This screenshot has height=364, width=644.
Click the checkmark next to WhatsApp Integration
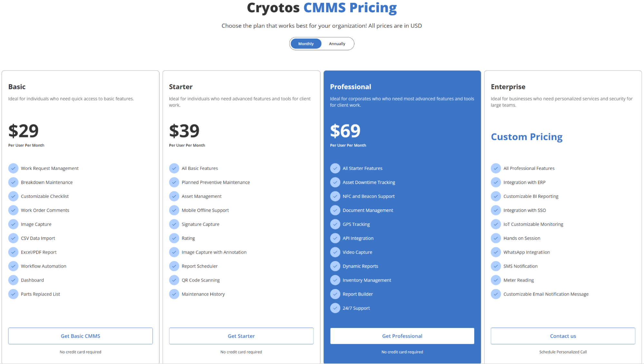(496, 252)
